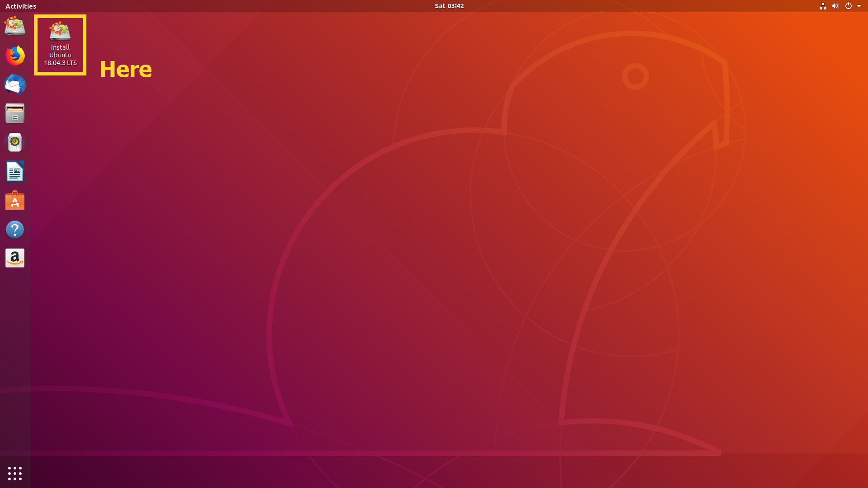Launch the Ubuntu installer from the dock
868x488 pixels.
(15, 26)
